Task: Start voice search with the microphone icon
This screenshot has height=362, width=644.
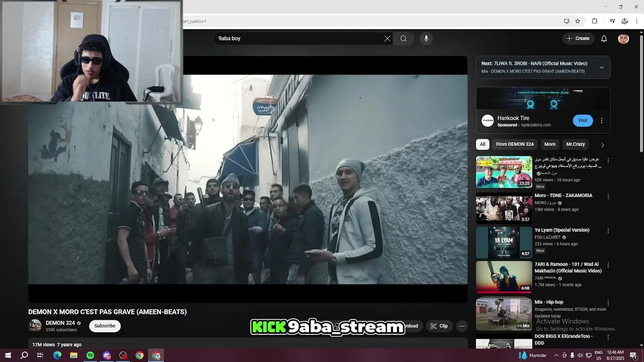Action: 426,39
